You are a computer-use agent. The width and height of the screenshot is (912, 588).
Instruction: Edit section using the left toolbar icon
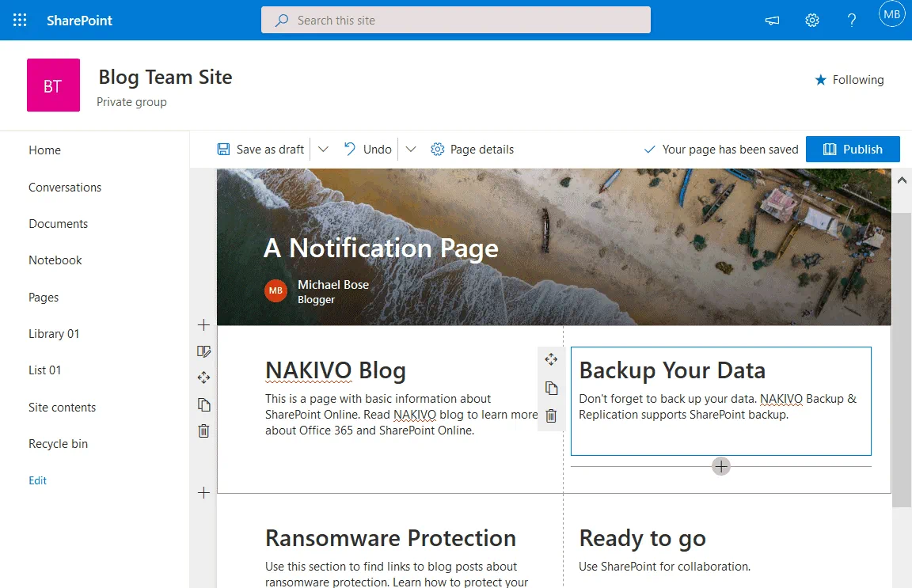(x=203, y=351)
